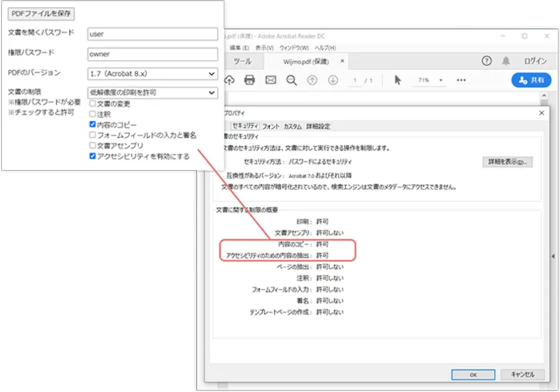Image resolution: width=560 pixels, height=392 pixels.
Task: Open the notifications bell icon
Action: (506, 61)
